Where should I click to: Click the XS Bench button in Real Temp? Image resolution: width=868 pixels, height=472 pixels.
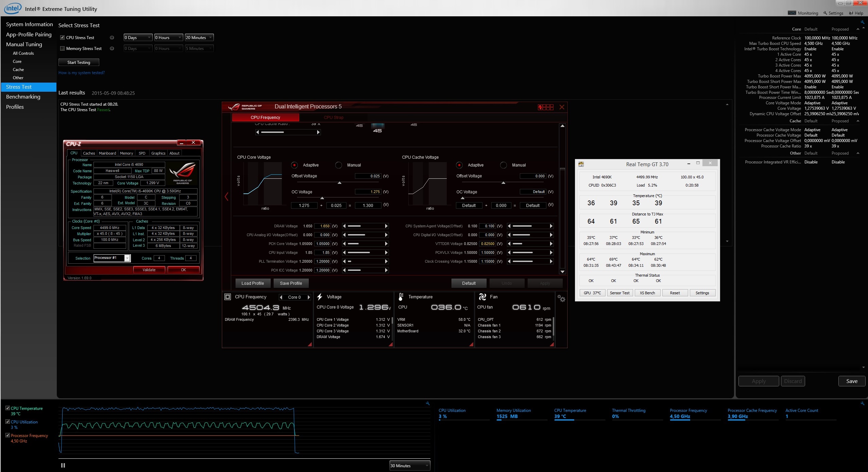[647, 293]
